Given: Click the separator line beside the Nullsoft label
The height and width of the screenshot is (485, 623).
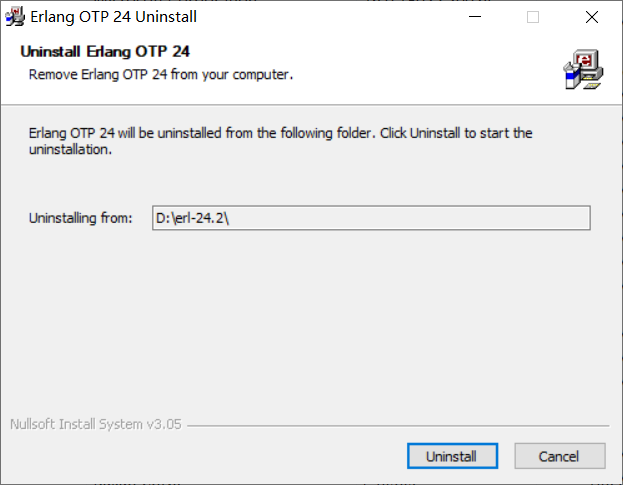Looking at the screenshot, I should (400, 425).
